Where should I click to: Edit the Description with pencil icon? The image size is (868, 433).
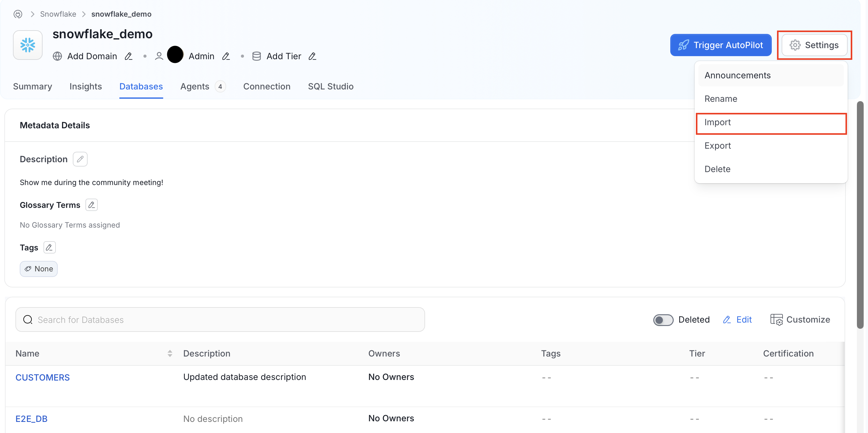point(80,159)
